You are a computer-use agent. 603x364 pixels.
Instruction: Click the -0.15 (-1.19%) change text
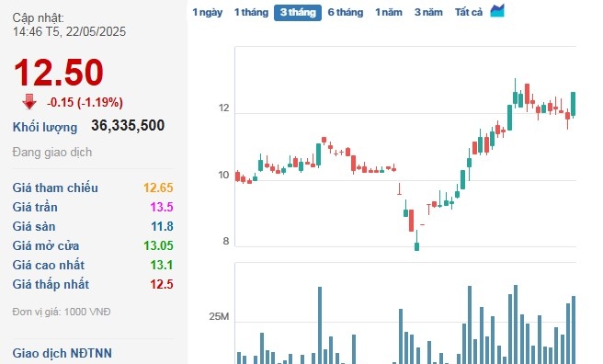(85, 102)
